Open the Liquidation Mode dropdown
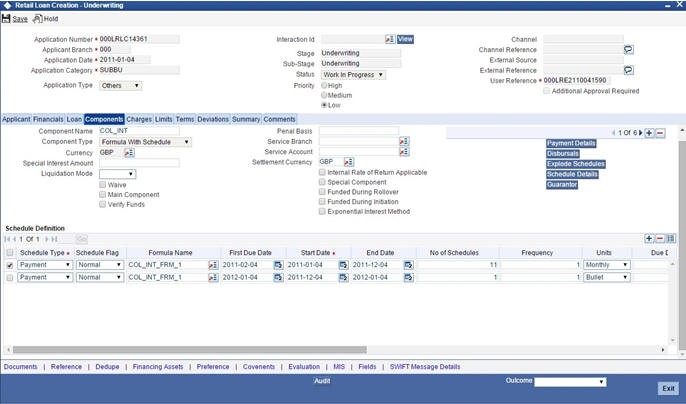The width and height of the screenshot is (686, 404). pos(117,174)
